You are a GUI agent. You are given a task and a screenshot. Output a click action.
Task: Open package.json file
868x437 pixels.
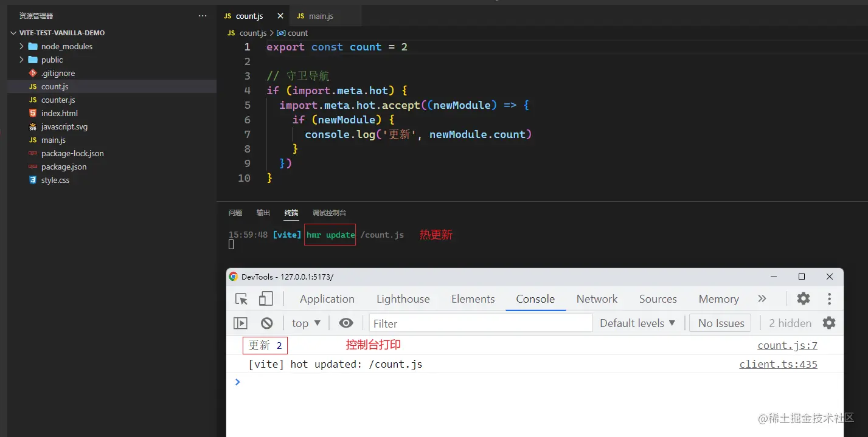[64, 167]
